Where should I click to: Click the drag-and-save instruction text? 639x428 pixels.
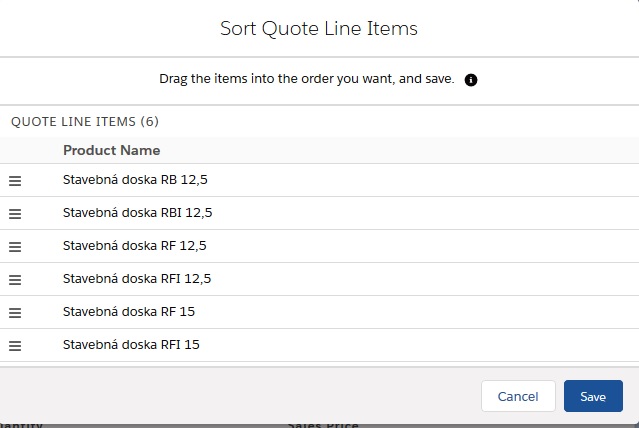[x=307, y=79]
